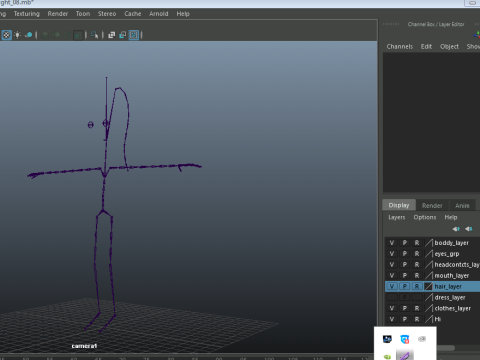This screenshot has width=480, height=360.
Task: Toggle Textured display in viewport toolbar
Action: point(6,35)
